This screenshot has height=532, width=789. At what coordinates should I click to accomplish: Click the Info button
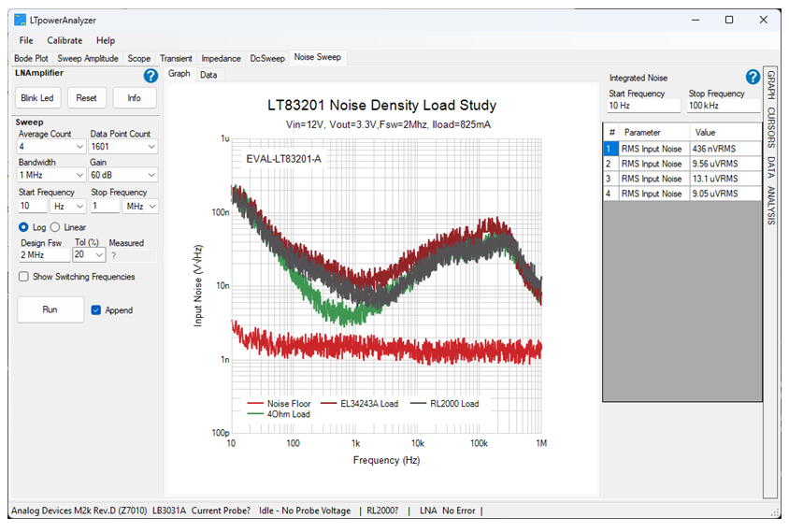(134, 98)
